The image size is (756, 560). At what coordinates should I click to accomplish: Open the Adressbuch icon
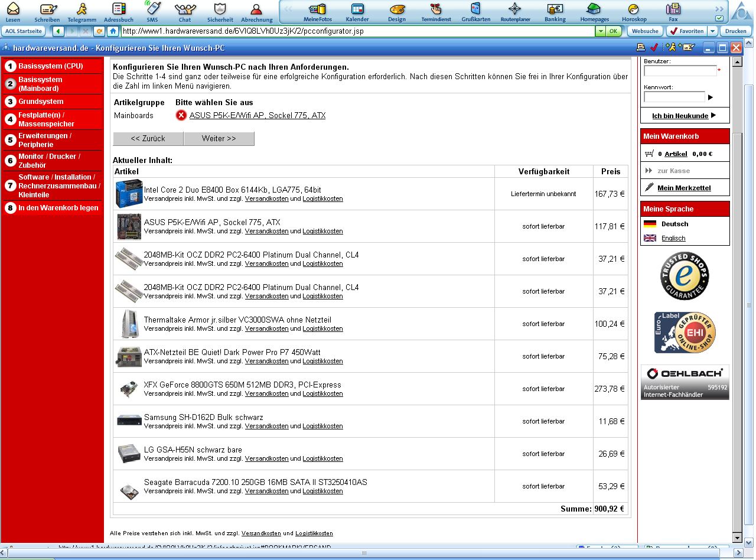tap(119, 11)
